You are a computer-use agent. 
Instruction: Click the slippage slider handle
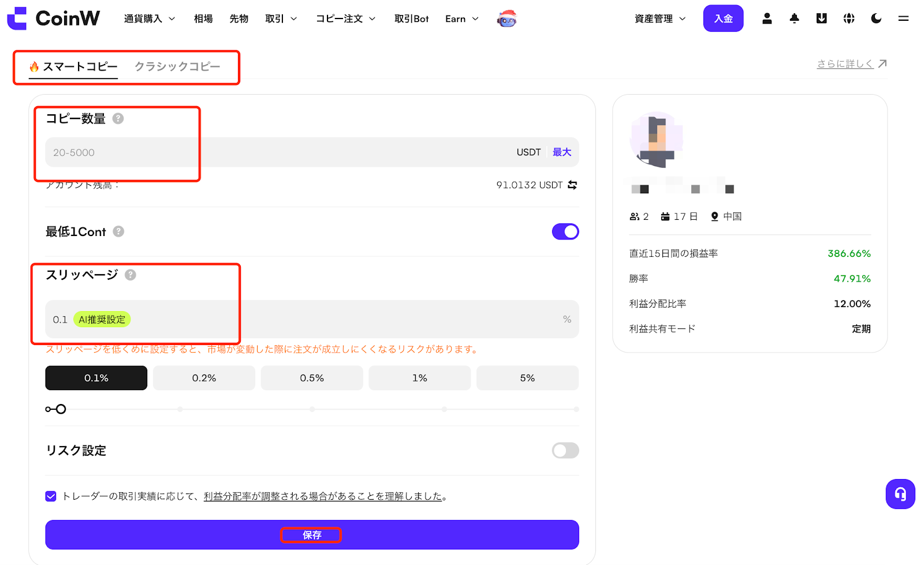61,409
